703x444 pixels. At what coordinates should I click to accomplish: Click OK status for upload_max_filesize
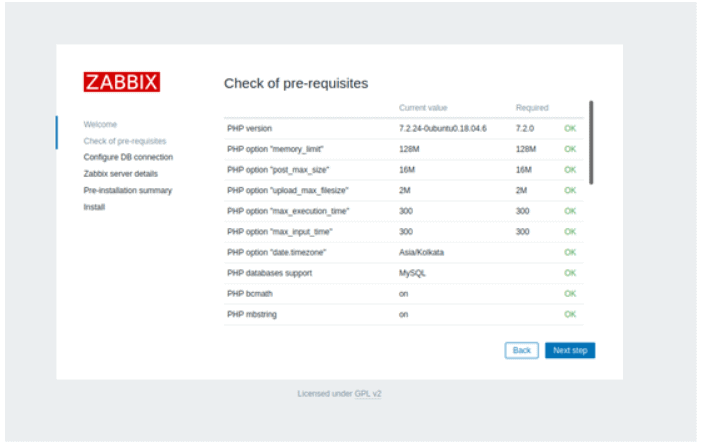570,190
